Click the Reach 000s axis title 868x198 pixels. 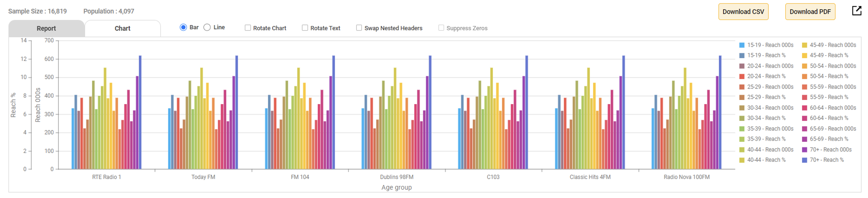pyautogui.click(x=38, y=105)
